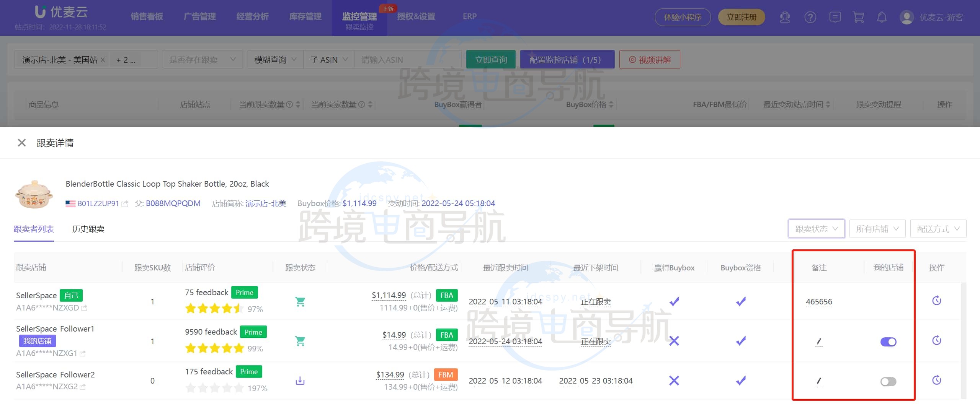Open the B088MQPQDM parent ASIN link

click(x=172, y=203)
